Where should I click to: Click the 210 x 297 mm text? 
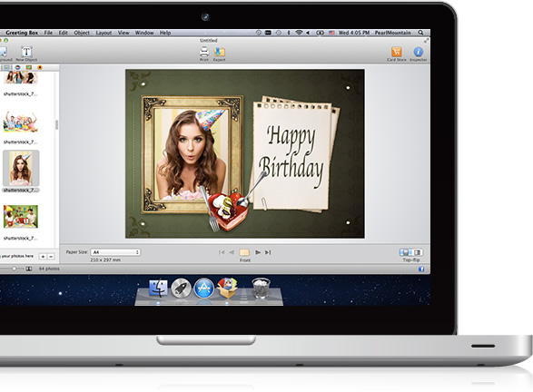click(105, 260)
